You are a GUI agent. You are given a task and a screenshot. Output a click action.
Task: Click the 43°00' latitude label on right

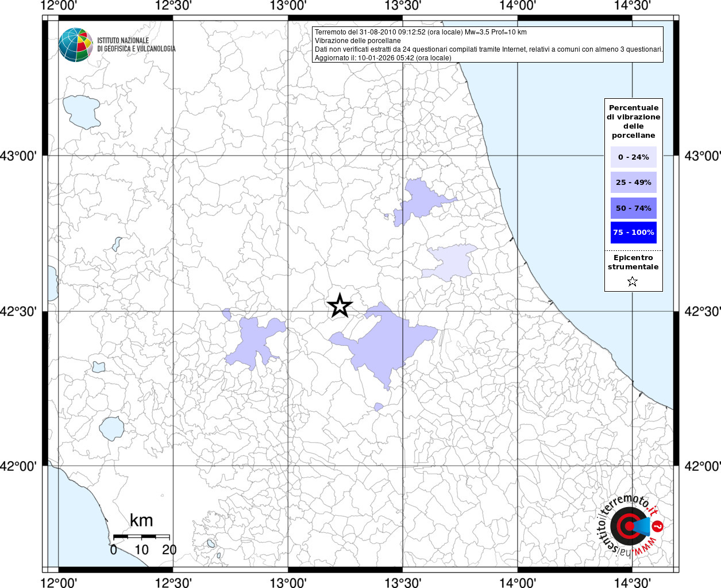702,156
